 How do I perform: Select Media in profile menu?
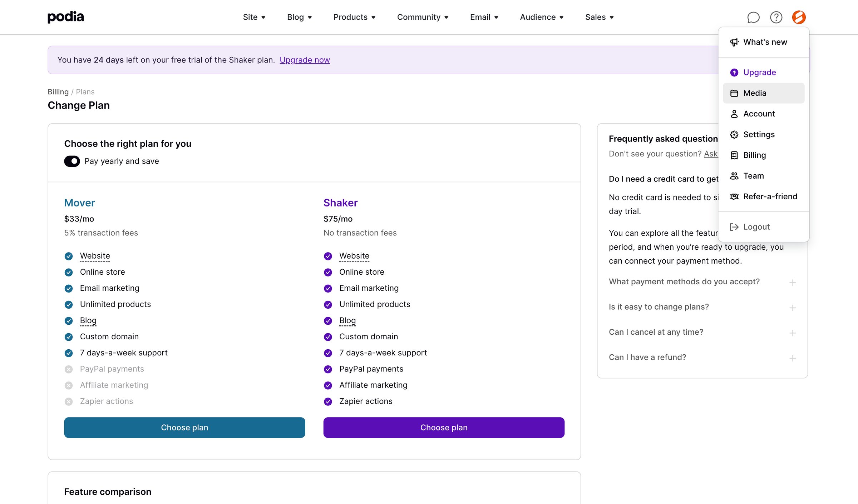(x=764, y=93)
